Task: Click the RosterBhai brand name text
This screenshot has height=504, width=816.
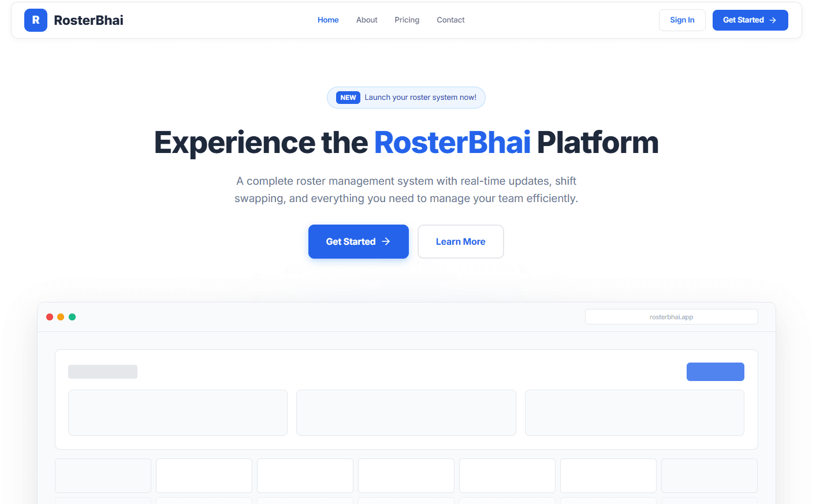Action: pyautogui.click(x=88, y=20)
